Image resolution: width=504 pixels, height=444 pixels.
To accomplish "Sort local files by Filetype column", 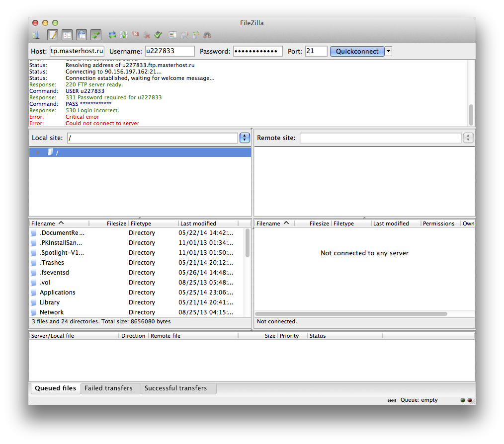I will (x=153, y=223).
